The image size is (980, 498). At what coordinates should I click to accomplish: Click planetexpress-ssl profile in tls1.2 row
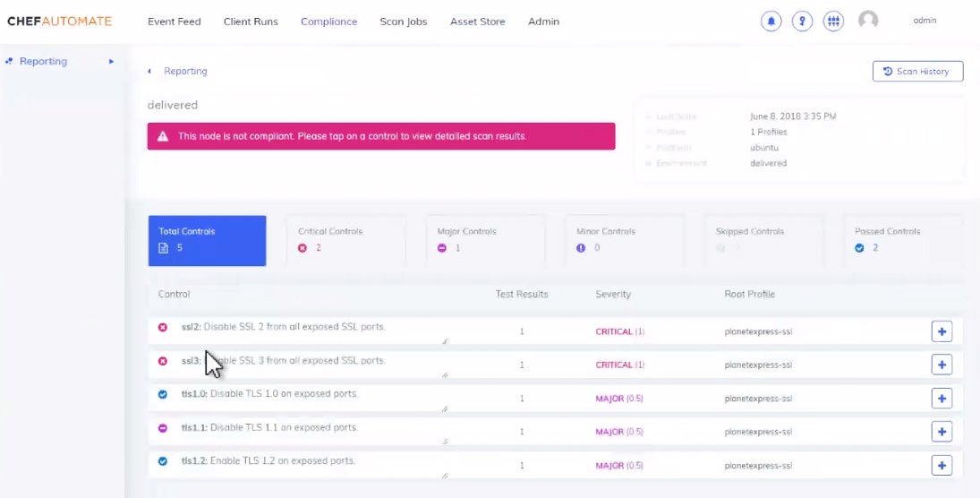(x=758, y=466)
